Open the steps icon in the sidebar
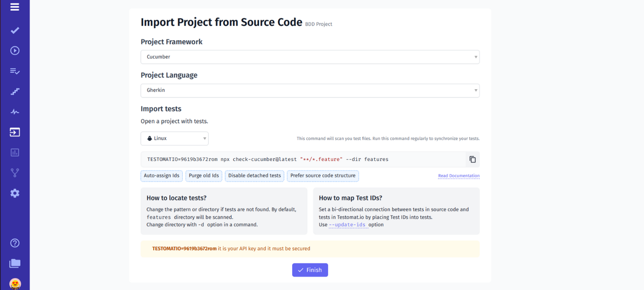 click(x=14, y=91)
